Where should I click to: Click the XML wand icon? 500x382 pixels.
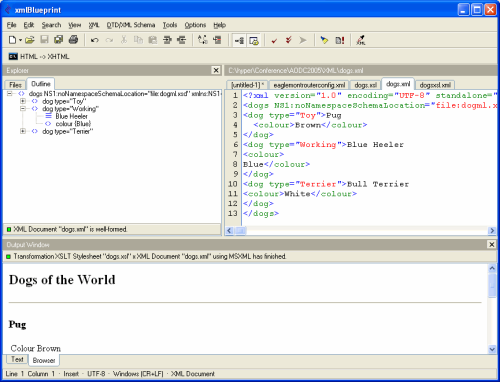[360, 40]
